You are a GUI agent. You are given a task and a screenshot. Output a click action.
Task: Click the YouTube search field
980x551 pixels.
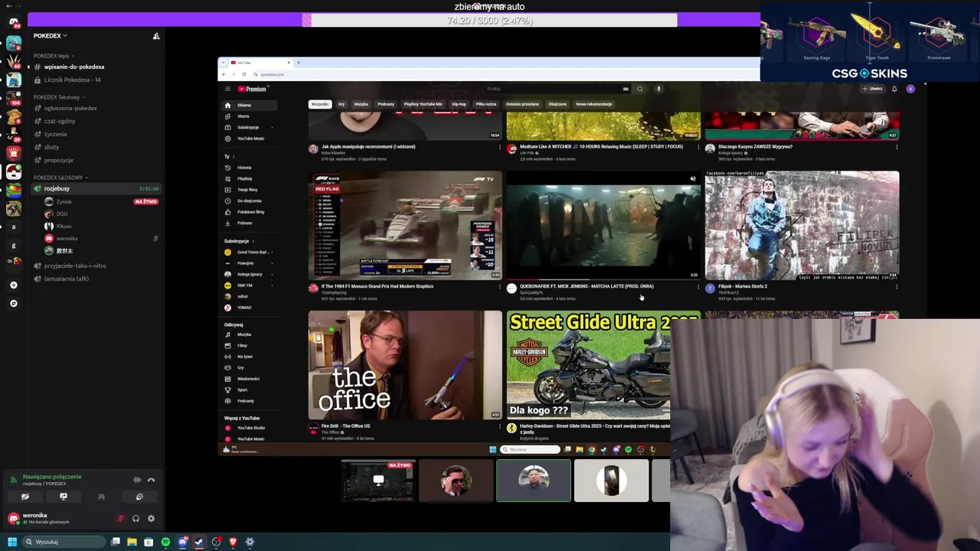[557, 89]
